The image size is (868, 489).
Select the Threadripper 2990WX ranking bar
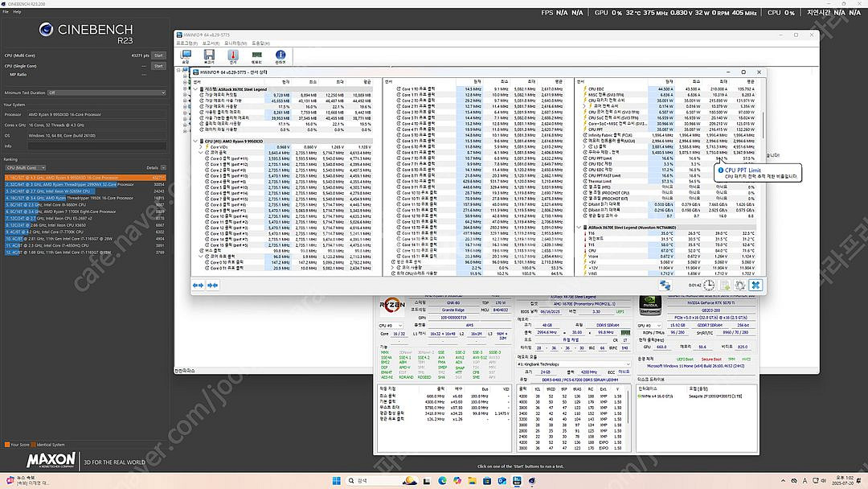coord(85,184)
